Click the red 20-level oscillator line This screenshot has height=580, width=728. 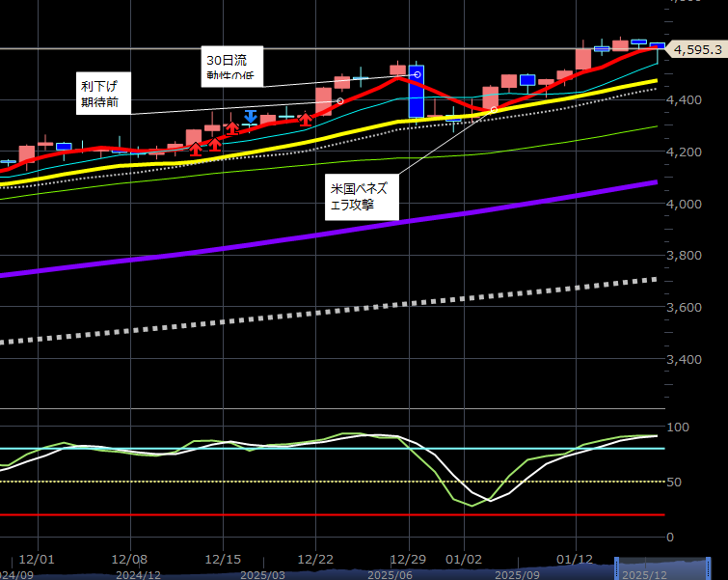pos(289,515)
